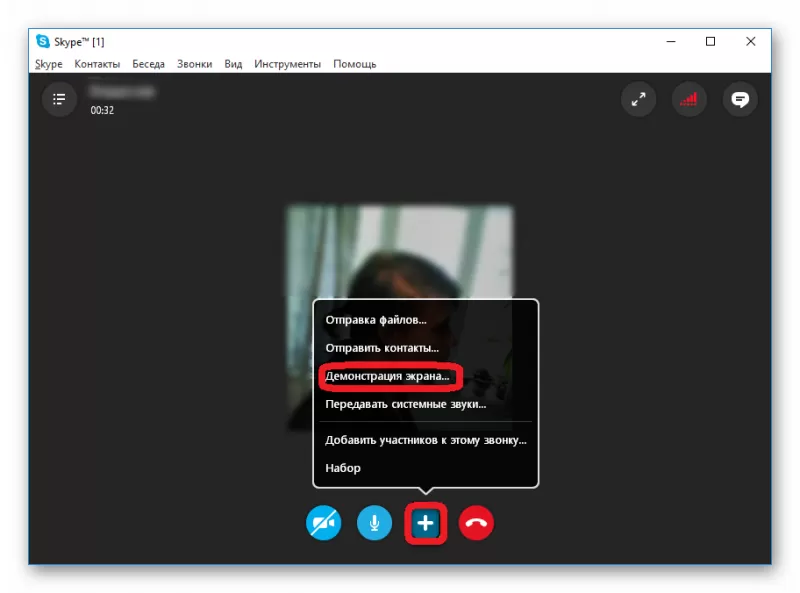The height and width of the screenshot is (593, 800).
Task: Choose Отправить контакты... from the popup
Action: click(x=382, y=348)
